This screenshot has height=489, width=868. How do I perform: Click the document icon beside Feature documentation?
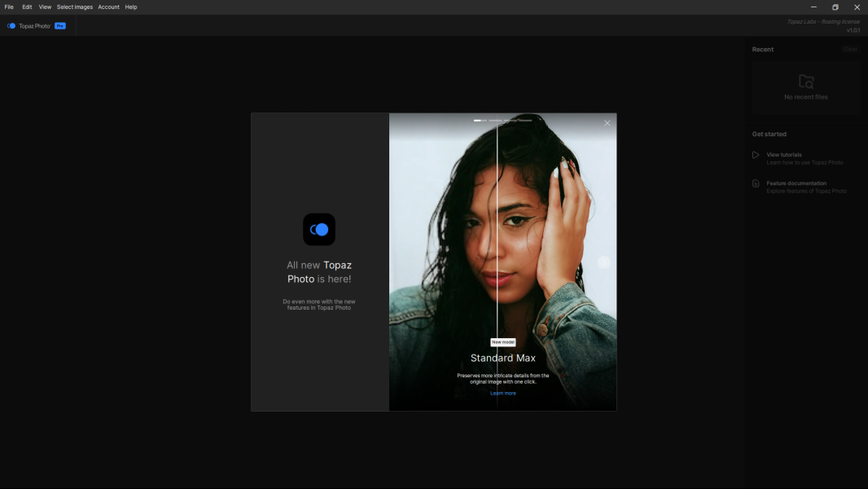(756, 183)
